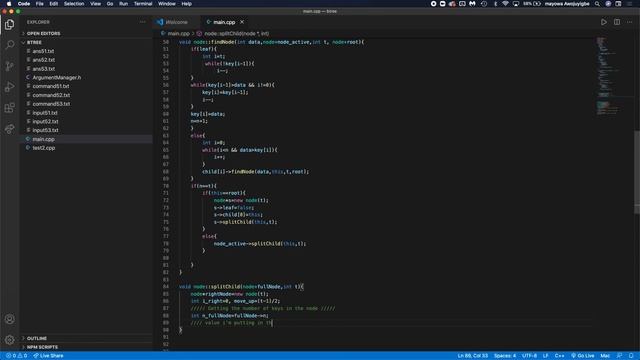640x360 pixels.
Task: Open input51.txt file
Action: (x=86, y=113)
